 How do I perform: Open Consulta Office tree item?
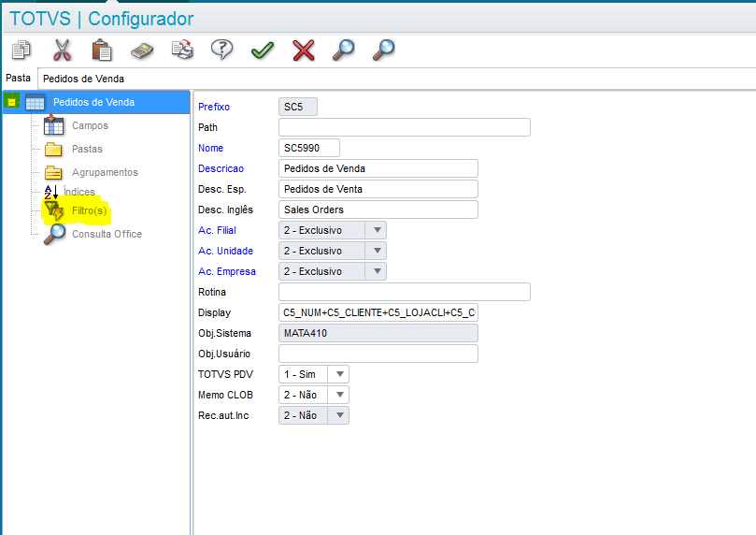coord(107,234)
